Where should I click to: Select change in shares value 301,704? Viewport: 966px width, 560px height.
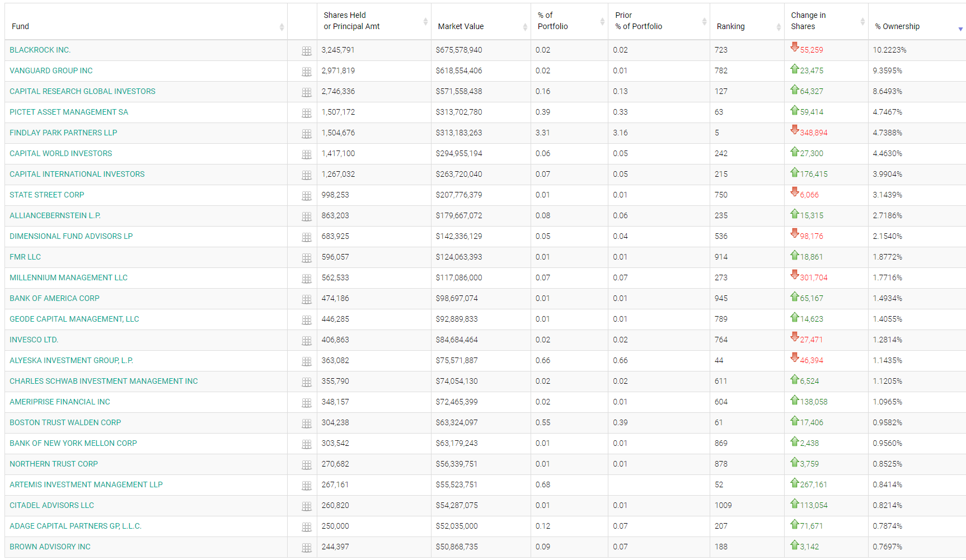coord(813,277)
